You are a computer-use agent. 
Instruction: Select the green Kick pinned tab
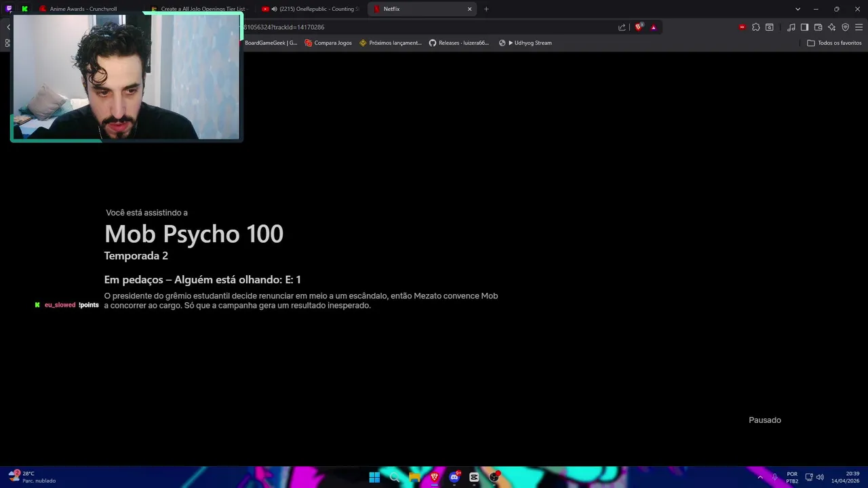pyautogui.click(x=24, y=9)
